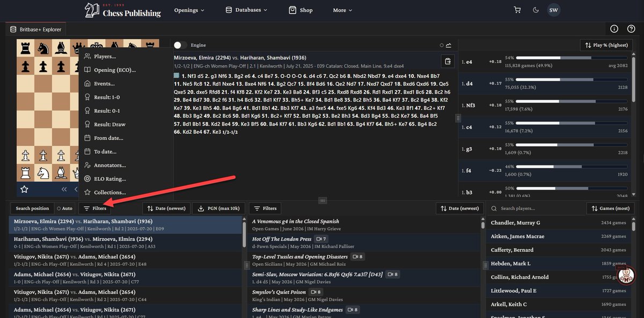The height and width of the screenshot is (318, 644).
Task: Select move 1. c4 in explorer
Action: coord(467,127)
